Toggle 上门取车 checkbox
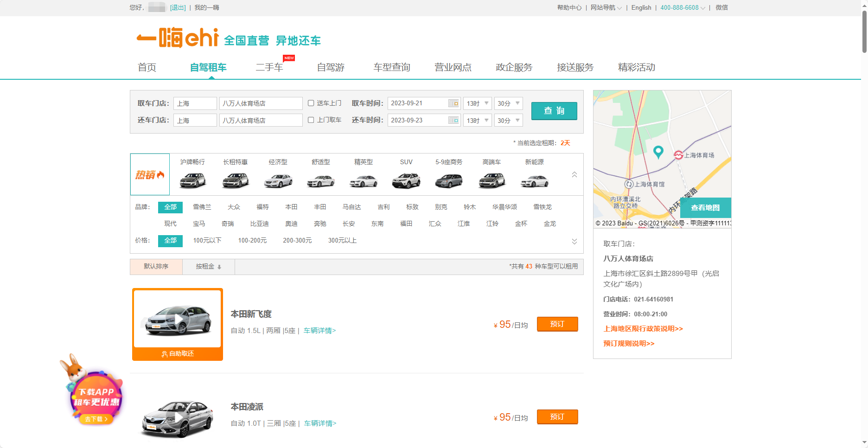The image size is (868, 448). (311, 120)
